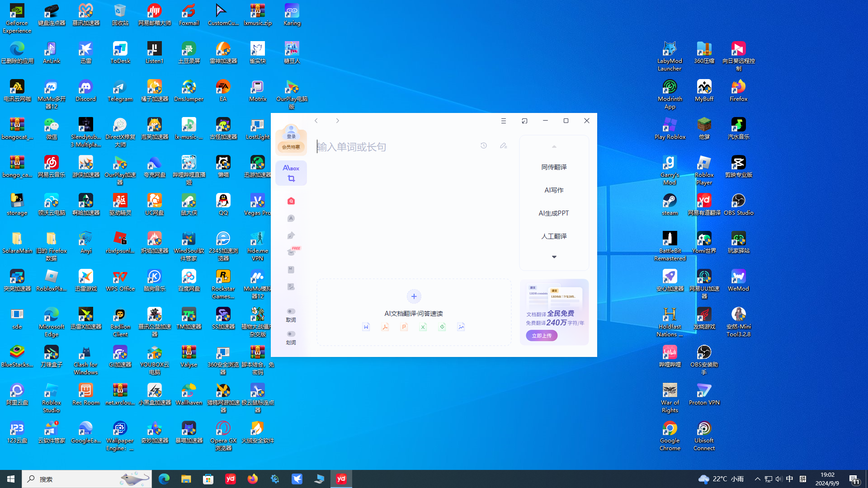Click the 立即上传 button
Image resolution: width=868 pixels, height=488 pixels.
tap(542, 336)
